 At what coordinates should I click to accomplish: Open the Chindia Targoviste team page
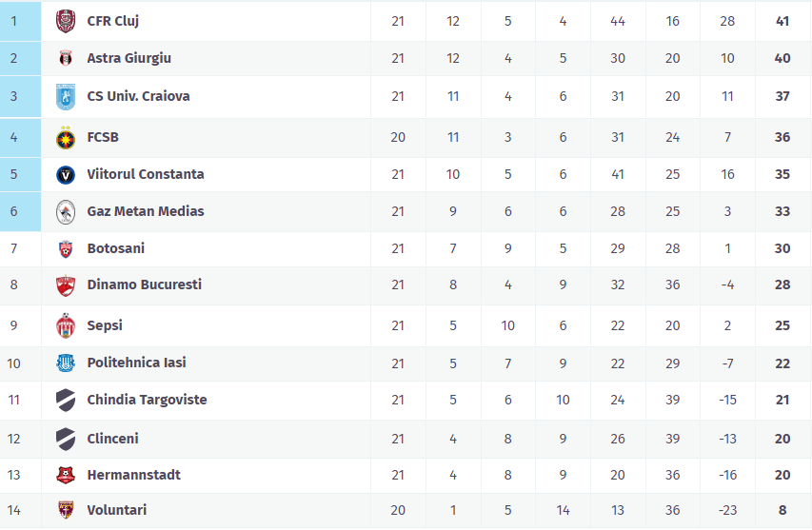(147, 400)
